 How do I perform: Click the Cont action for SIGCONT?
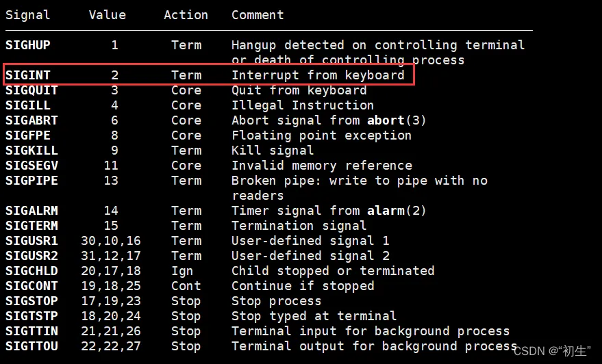pos(186,286)
